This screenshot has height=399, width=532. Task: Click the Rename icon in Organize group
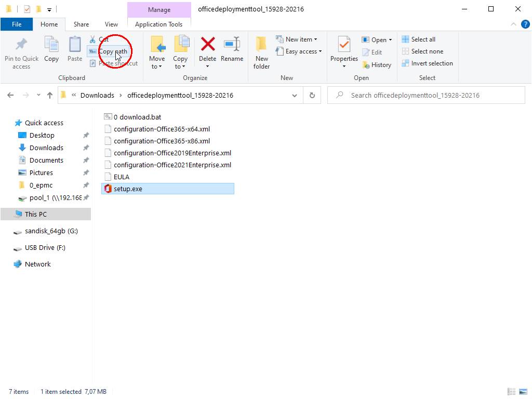(x=232, y=45)
